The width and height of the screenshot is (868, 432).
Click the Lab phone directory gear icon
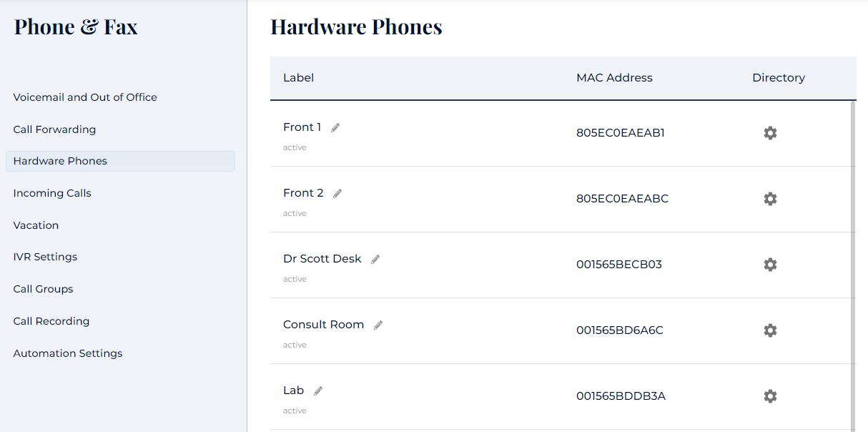click(x=770, y=396)
